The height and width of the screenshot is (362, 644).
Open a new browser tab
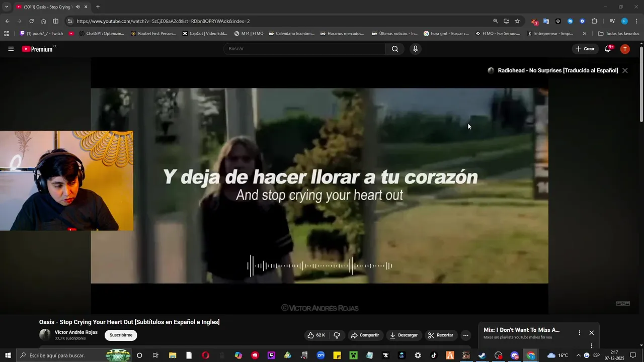(98, 7)
